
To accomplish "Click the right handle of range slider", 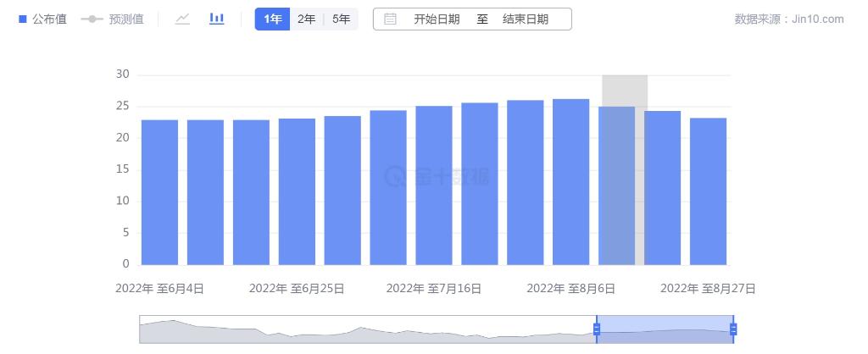I will [733, 329].
